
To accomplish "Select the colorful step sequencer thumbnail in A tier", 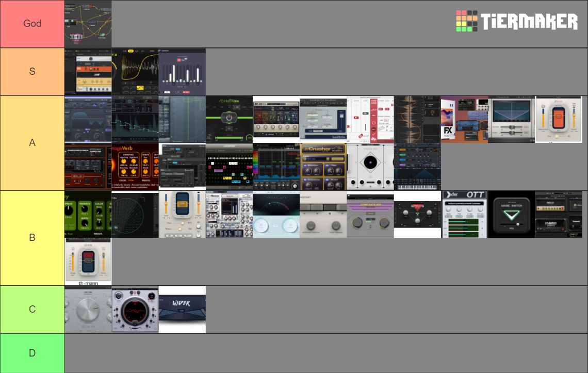I will point(229,166).
